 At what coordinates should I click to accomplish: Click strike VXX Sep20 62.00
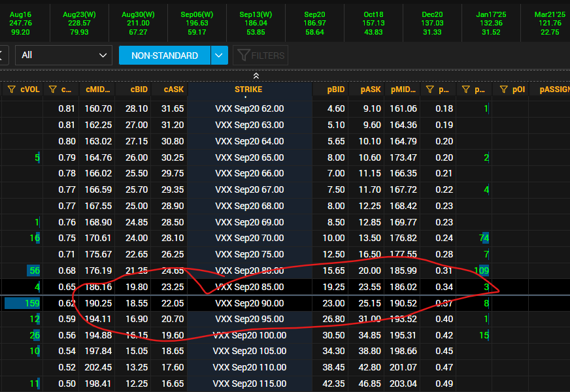coord(250,108)
